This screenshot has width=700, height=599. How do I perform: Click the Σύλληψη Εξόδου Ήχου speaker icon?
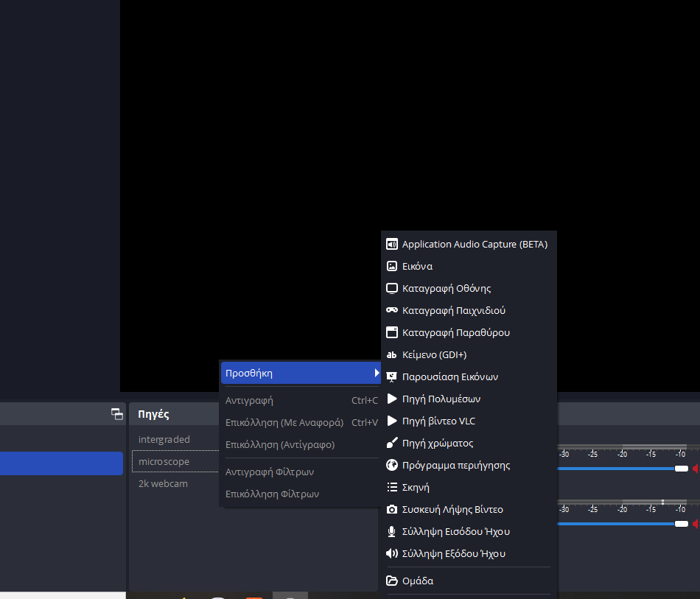click(391, 553)
